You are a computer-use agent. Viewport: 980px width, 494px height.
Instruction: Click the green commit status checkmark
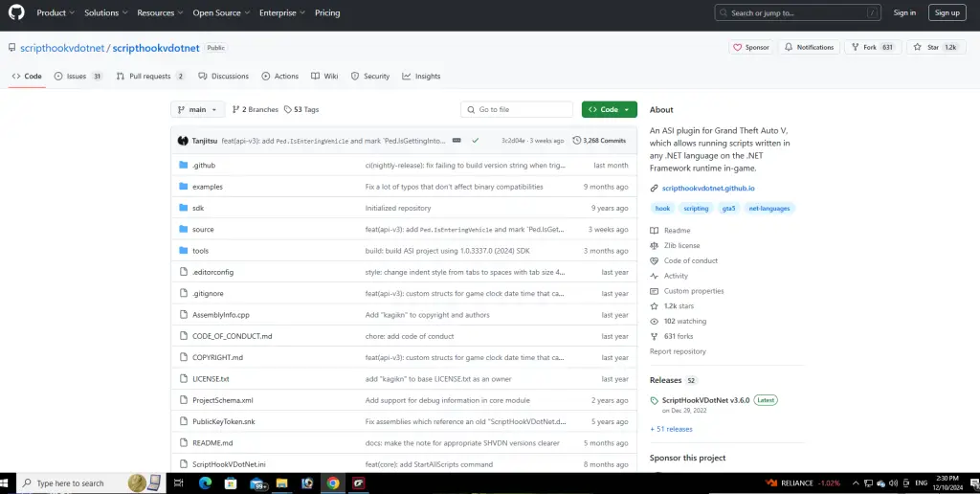click(x=476, y=141)
